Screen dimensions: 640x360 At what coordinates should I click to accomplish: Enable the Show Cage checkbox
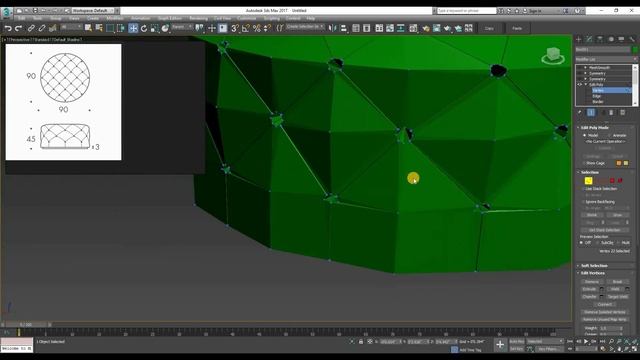pyautogui.click(x=584, y=163)
